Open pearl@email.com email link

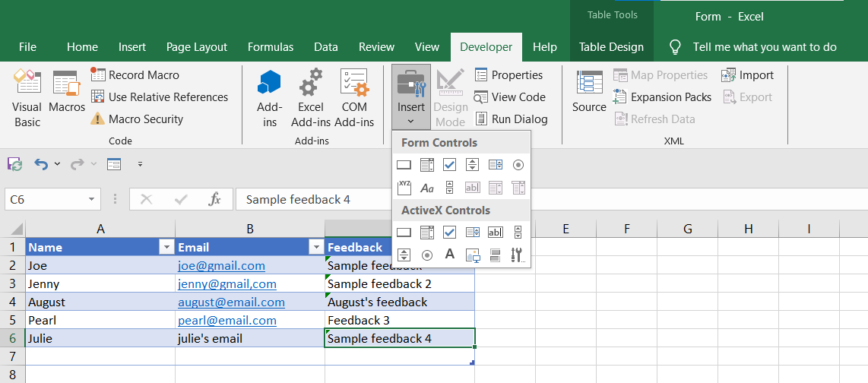227,321
